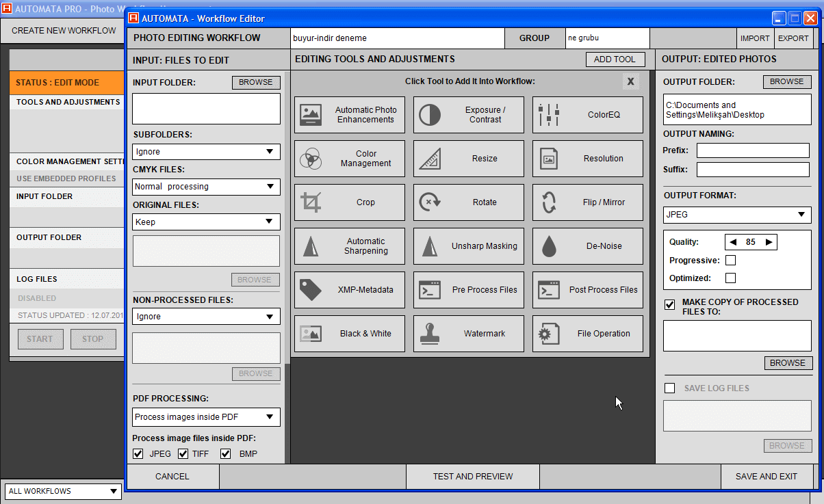Open the Original Files dropdown
Viewport: 824px width, 504px height.
coord(206,222)
